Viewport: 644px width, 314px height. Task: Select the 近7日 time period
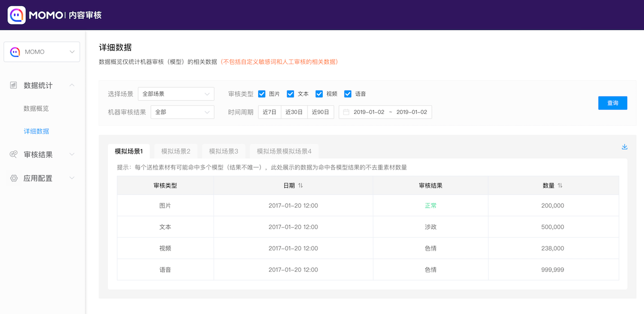[269, 112]
